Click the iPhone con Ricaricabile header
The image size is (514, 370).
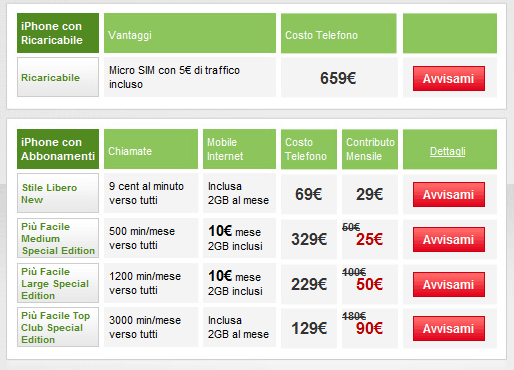pos(58,33)
